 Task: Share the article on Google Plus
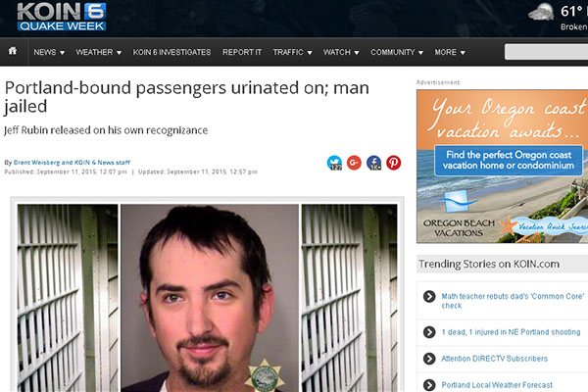(x=354, y=163)
